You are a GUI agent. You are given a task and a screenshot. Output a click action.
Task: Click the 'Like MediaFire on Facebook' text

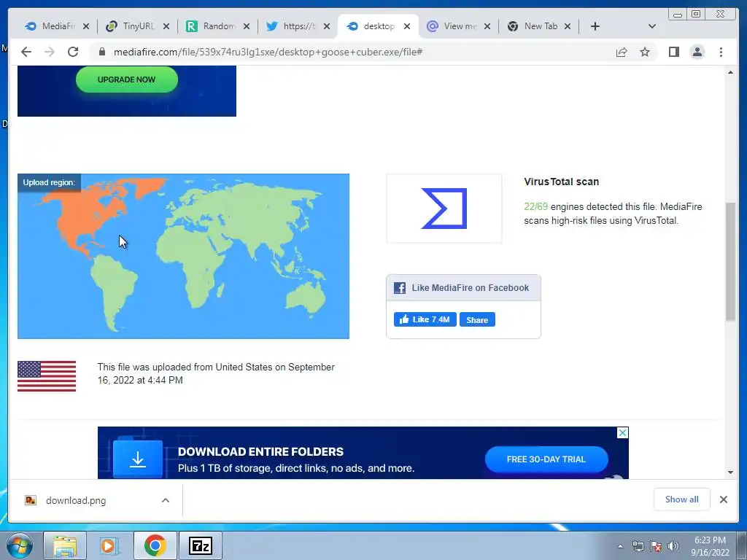click(x=471, y=287)
